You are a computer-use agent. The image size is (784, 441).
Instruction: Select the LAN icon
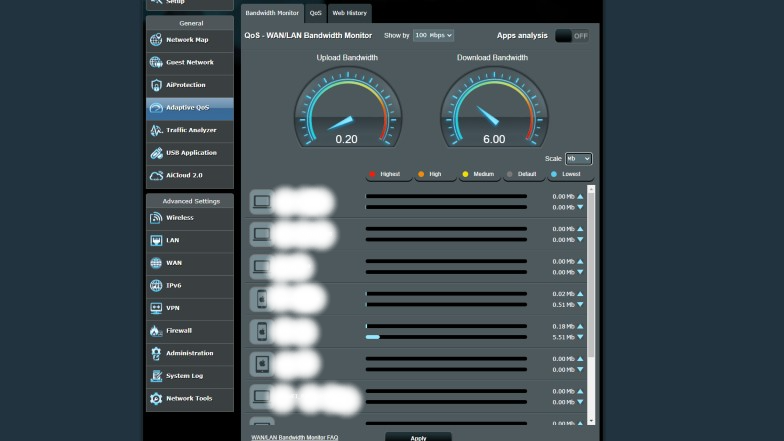pyautogui.click(x=156, y=240)
